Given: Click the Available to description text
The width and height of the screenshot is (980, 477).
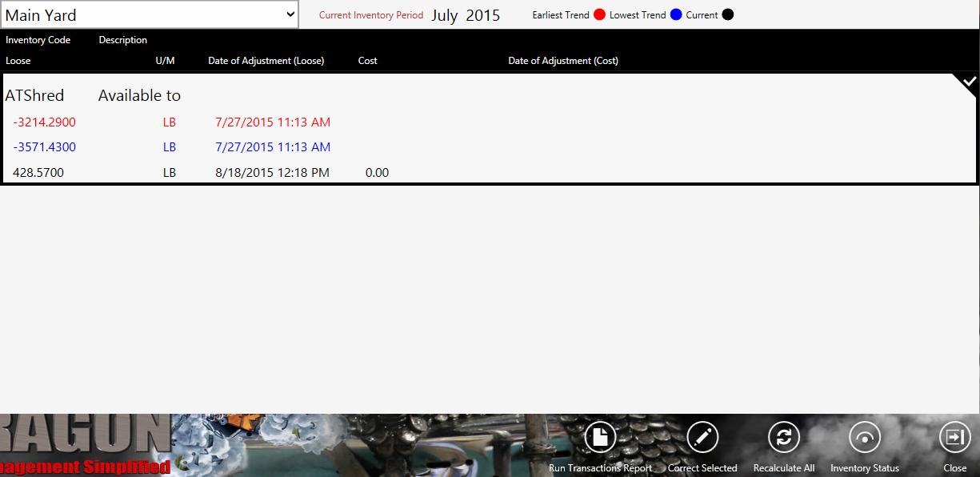Looking at the screenshot, I should pyautogui.click(x=139, y=96).
